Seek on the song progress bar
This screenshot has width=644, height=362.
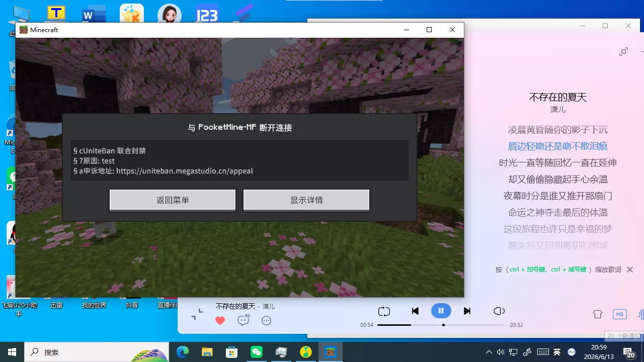click(x=441, y=325)
